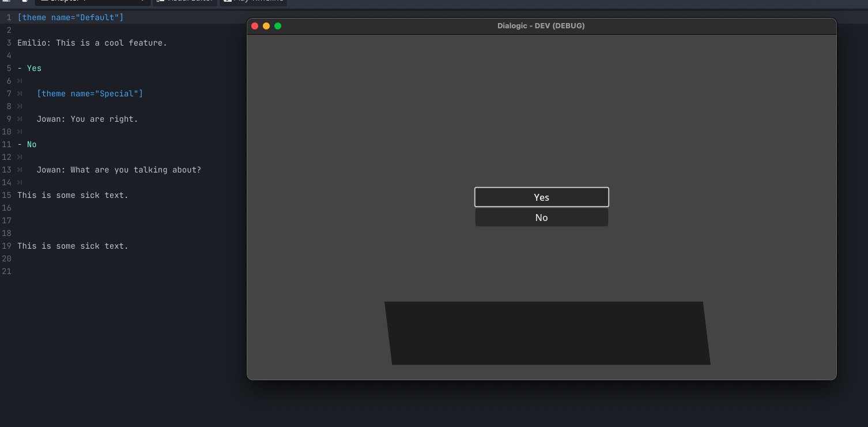Click the [theme name="Default"] tag on line 1

tap(69, 17)
